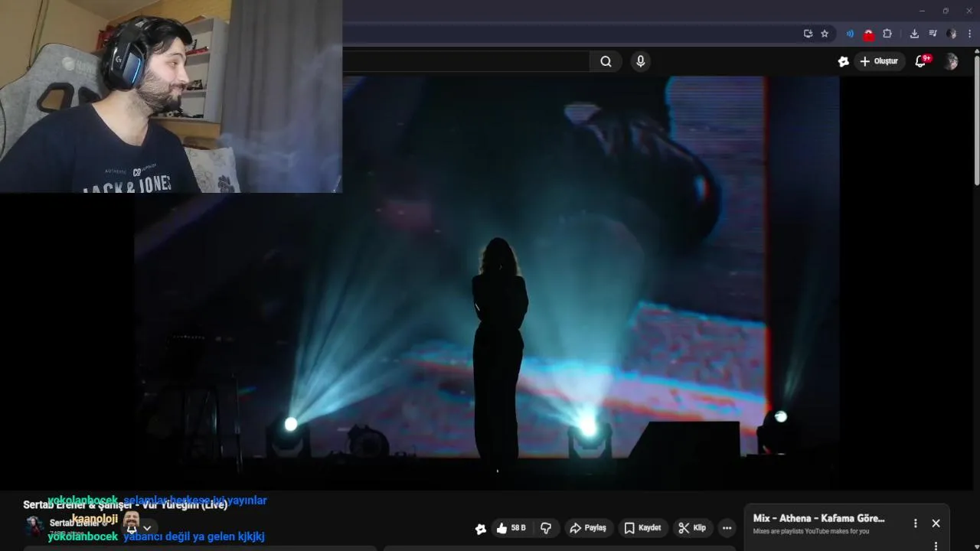Viewport: 980px width, 551px height.
Task: Click the blue sound waves extension icon
Action: click(x=850, y=34)
